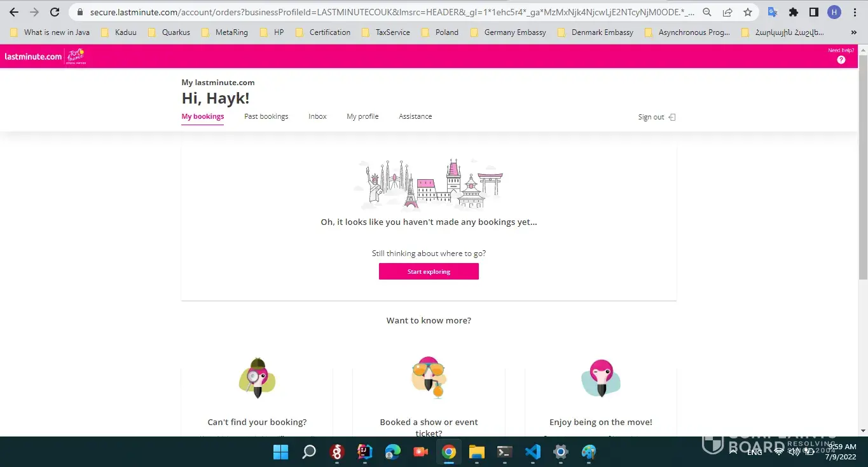Open the Google Translate extension icon
This screenshot has height=467, width=868.
(773, 12)
